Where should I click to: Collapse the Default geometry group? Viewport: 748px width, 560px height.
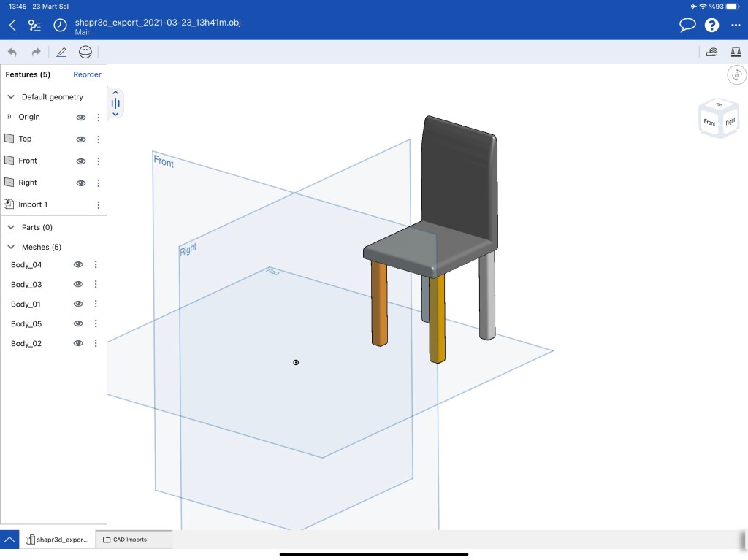click(11, 96)
